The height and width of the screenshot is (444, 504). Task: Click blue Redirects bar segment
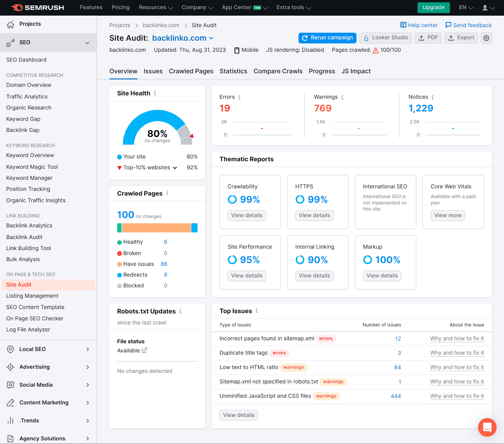pos(194,228)
